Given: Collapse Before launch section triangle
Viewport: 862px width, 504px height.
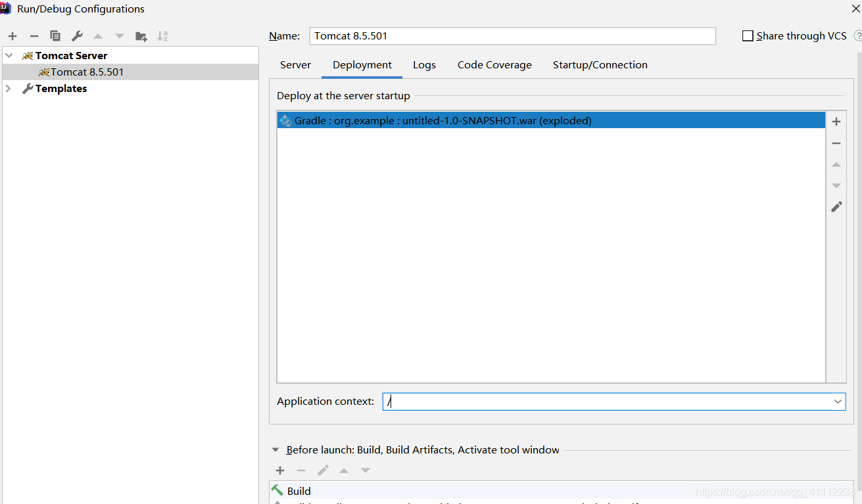Looking at the screenshot, I should click(x=275, y=450).
